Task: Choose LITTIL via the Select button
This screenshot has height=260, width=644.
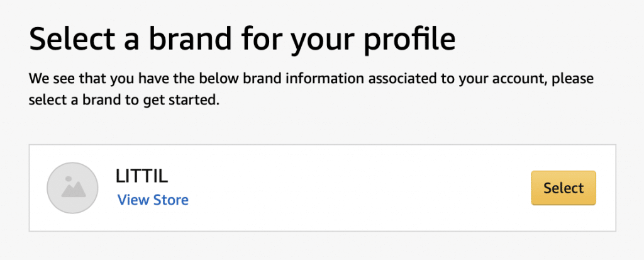Action: pyautogui.click(x=563, y=188)
